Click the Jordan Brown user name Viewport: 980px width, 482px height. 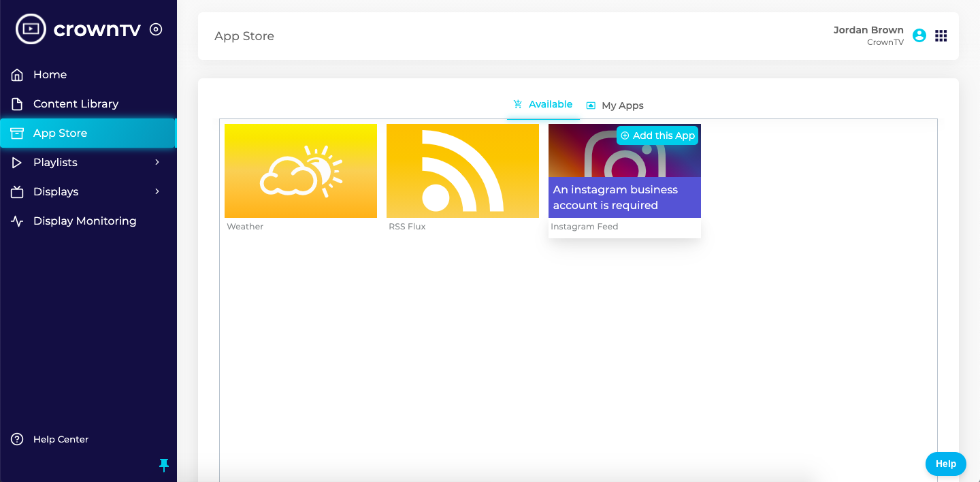coord(868,30)
